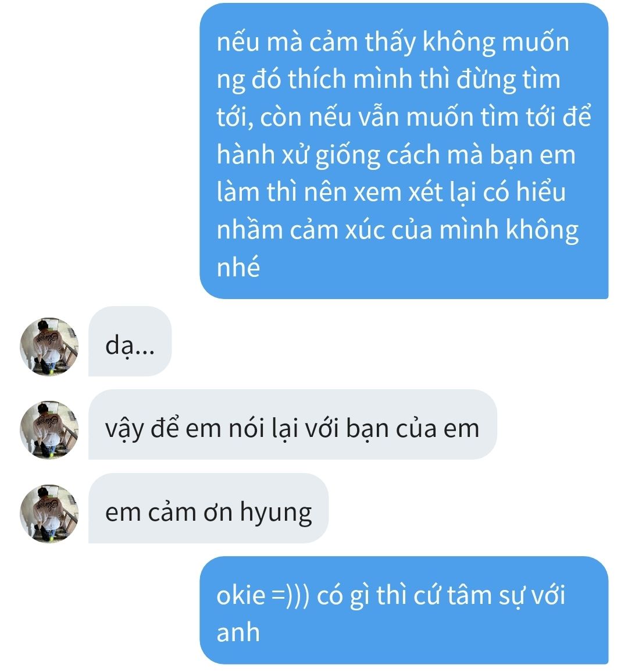Viewport: 628px width, 672px height.
Task: Select the "okie =))) có gì thì cứ tâm sự" bubble
Action: coord(404,610)
